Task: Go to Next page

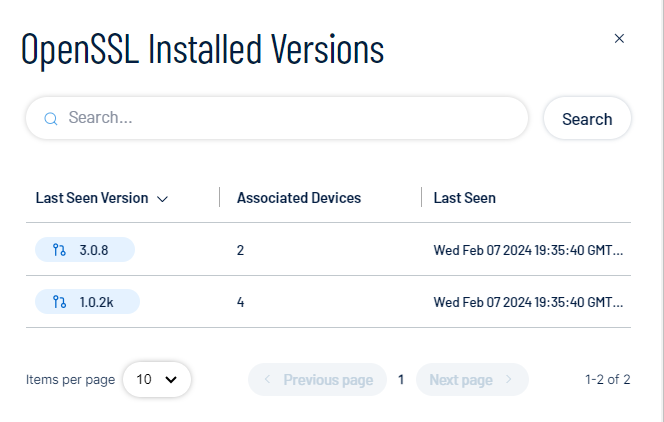Action: coord(472,380)
